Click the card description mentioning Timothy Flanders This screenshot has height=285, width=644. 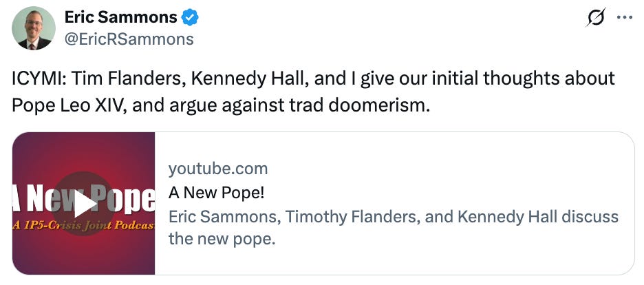click(393, 228)
